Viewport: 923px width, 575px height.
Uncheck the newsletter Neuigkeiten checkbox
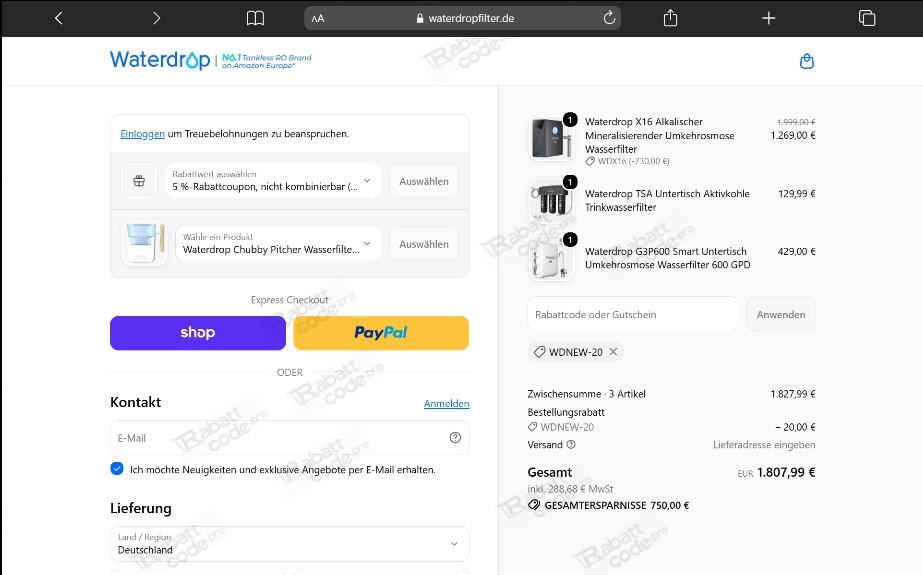click(117, 468)
